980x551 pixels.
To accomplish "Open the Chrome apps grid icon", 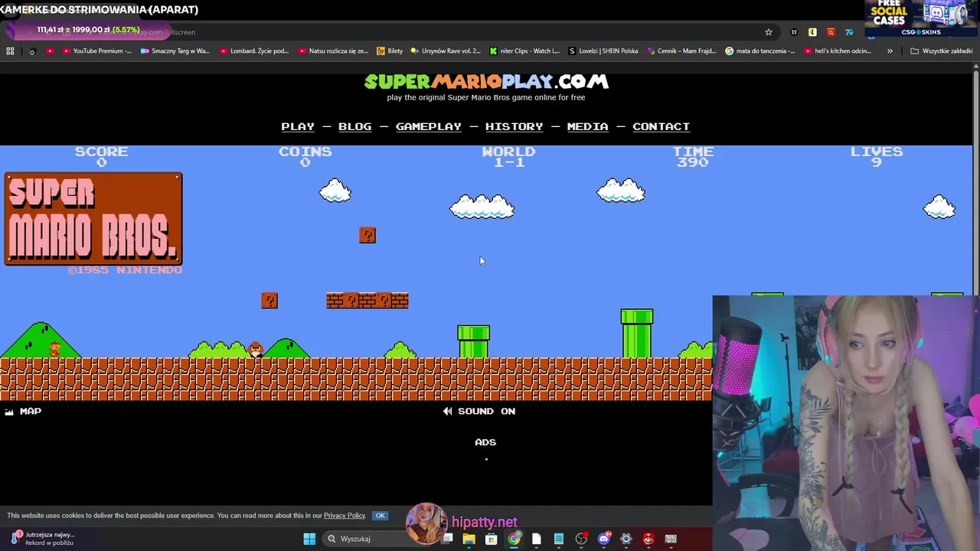I will [10, 51].
